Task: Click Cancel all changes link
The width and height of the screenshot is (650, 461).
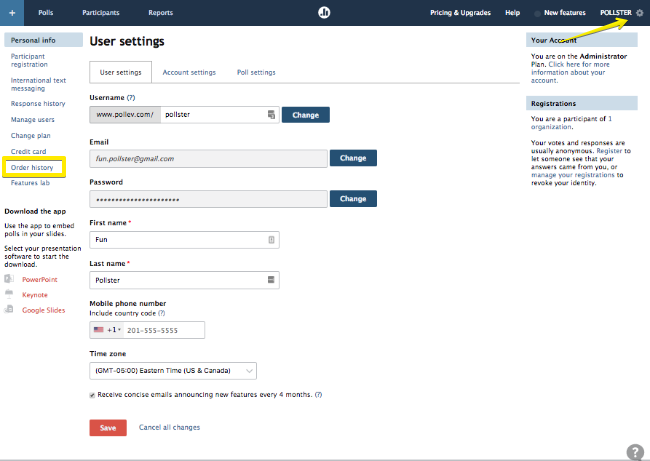Action: [x=169, y=427]
